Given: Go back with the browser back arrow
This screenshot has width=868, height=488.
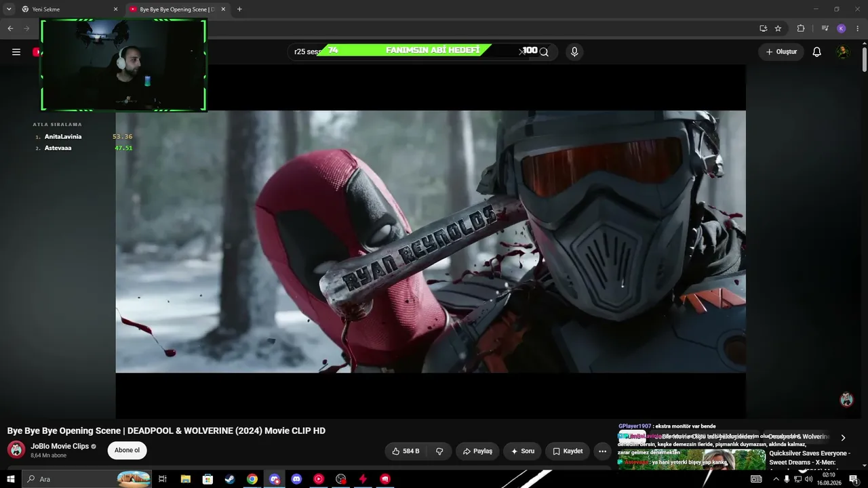Looking at the screenshot, I should [10, 28].
